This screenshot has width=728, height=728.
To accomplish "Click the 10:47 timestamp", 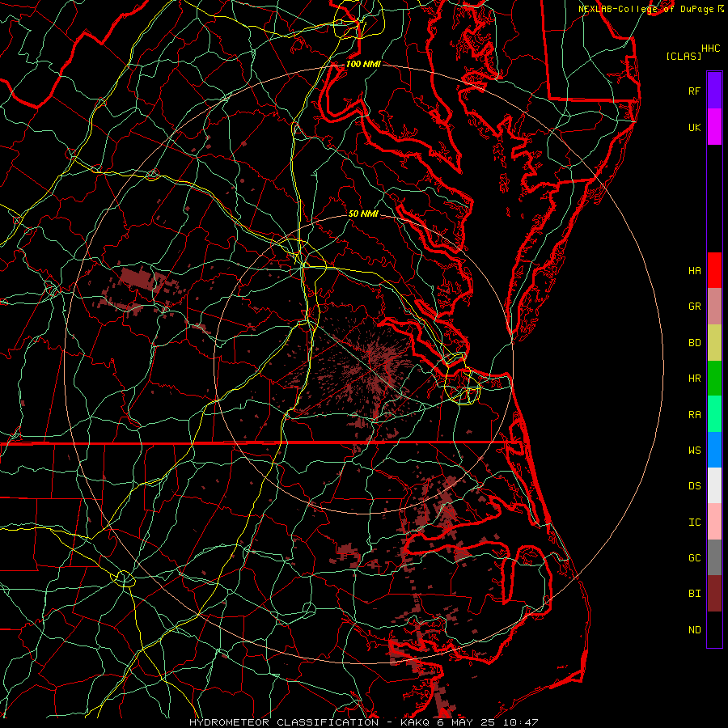I will tap(520, 722).
